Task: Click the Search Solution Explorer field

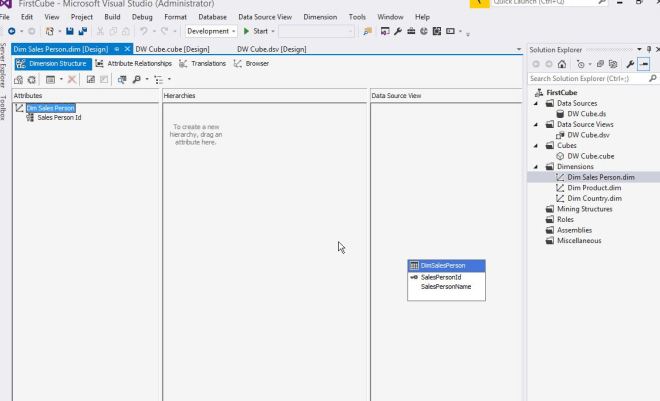Action: tap(584, 78)
